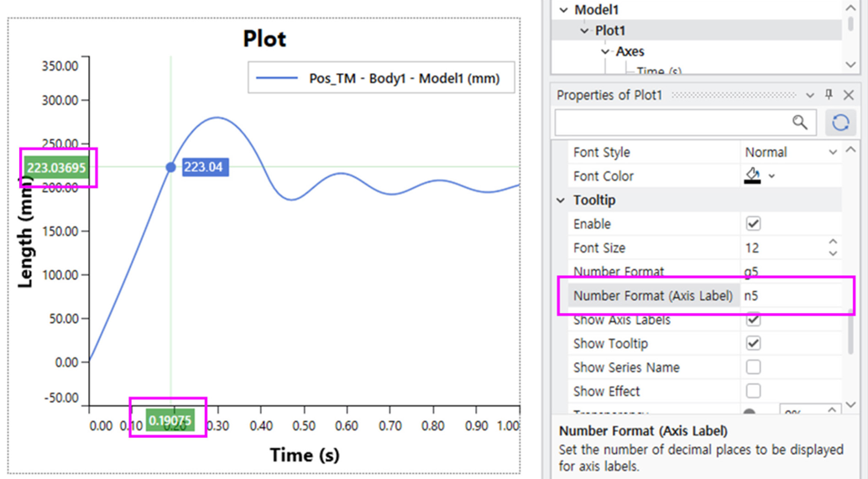868x479 pixels.
Task: Increase Font Size with the up stepper
Action: (x=833, y=243)
